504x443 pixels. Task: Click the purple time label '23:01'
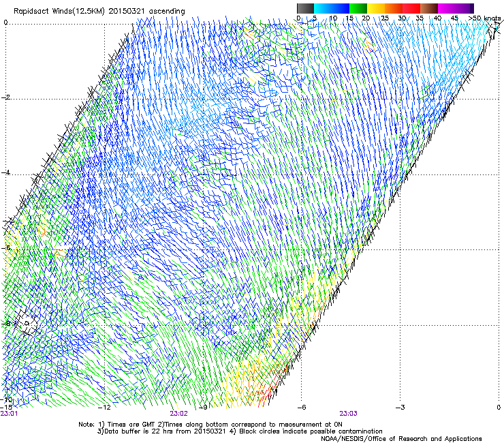pyautogui.click(x=9, y=414)
